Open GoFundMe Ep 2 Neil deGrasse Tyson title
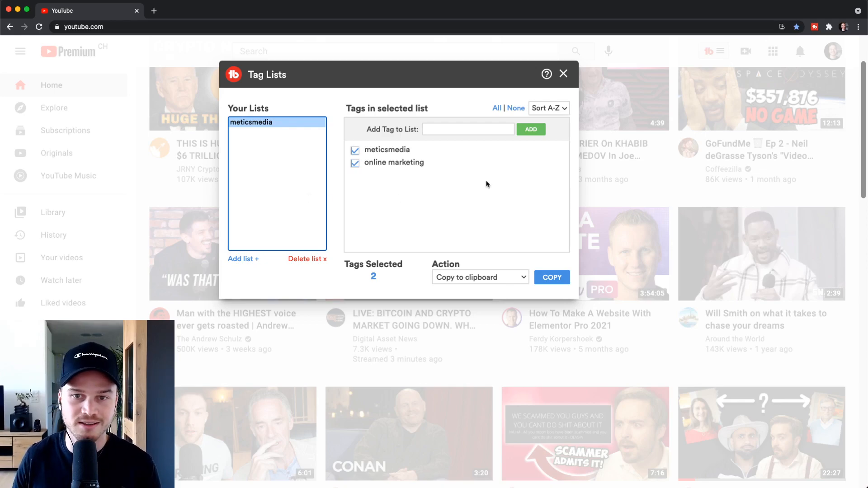Viewport: 868px width, 488px height. point(759,150)
